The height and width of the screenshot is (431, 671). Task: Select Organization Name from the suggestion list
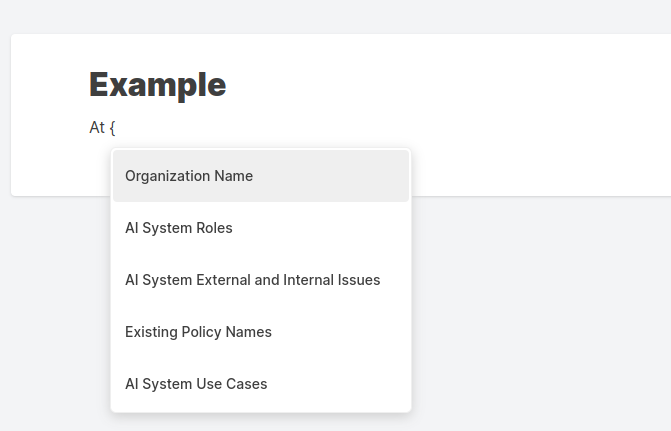(x=189, y=176)
